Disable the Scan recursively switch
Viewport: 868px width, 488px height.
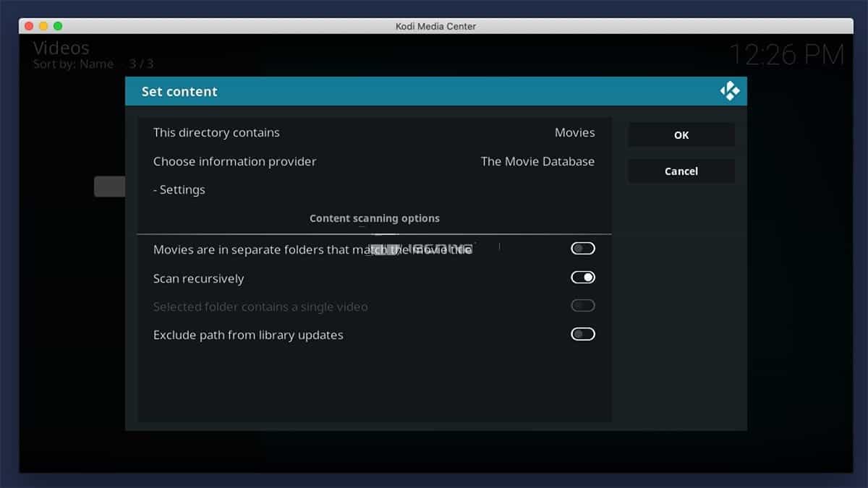click(x=582, y=278)
